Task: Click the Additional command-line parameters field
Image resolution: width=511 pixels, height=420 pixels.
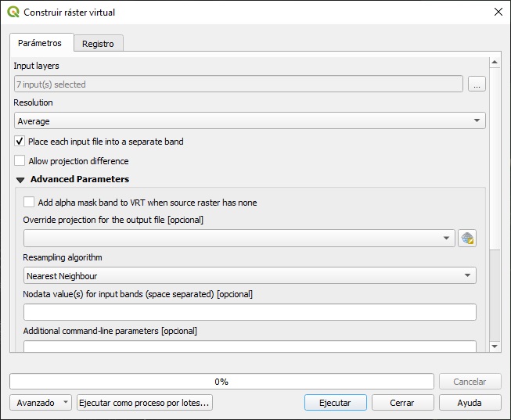Action: point(250,346)
